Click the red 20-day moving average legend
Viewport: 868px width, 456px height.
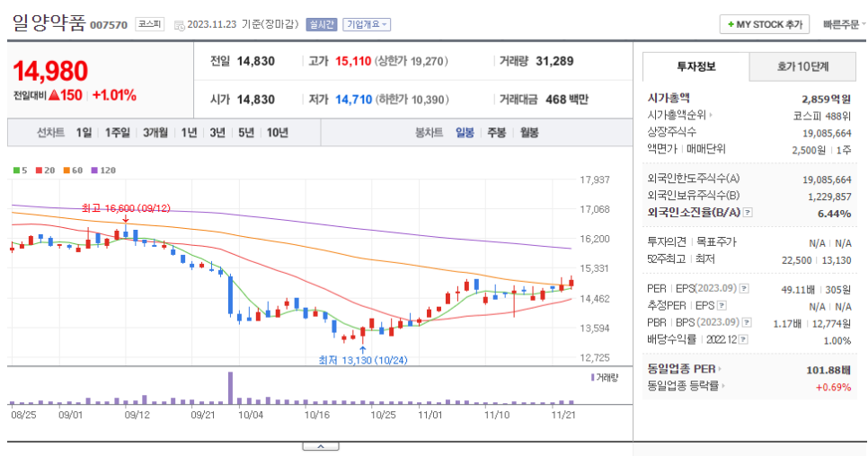pos(46,171)
